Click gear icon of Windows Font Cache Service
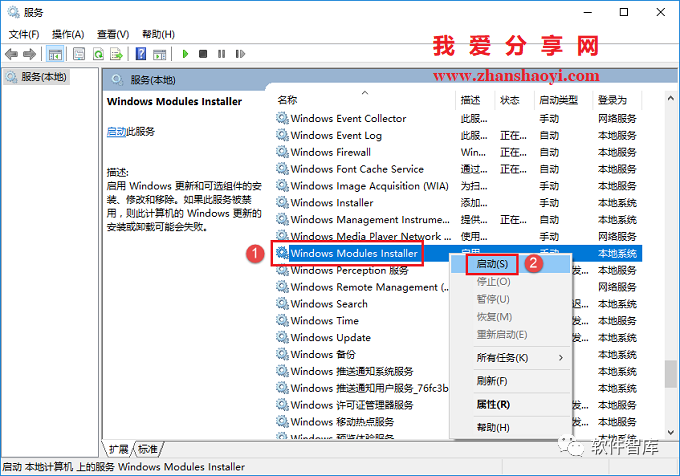 click(282, 169)
